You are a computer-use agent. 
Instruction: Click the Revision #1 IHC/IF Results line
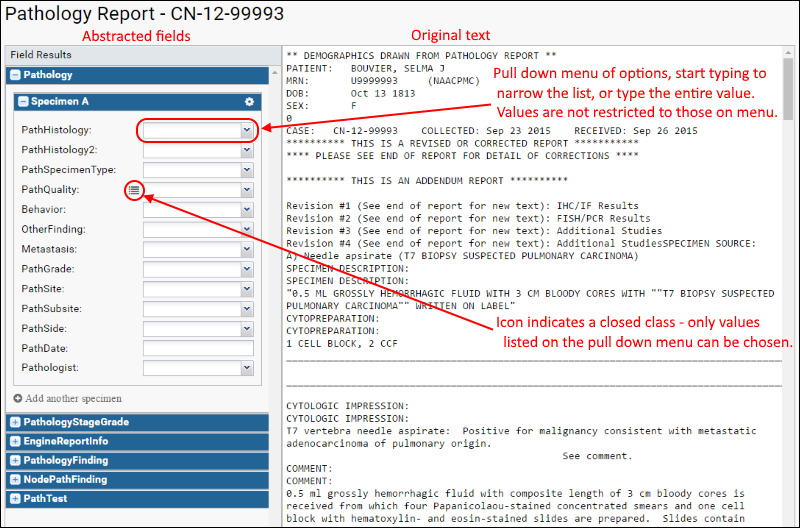point(462,206)
